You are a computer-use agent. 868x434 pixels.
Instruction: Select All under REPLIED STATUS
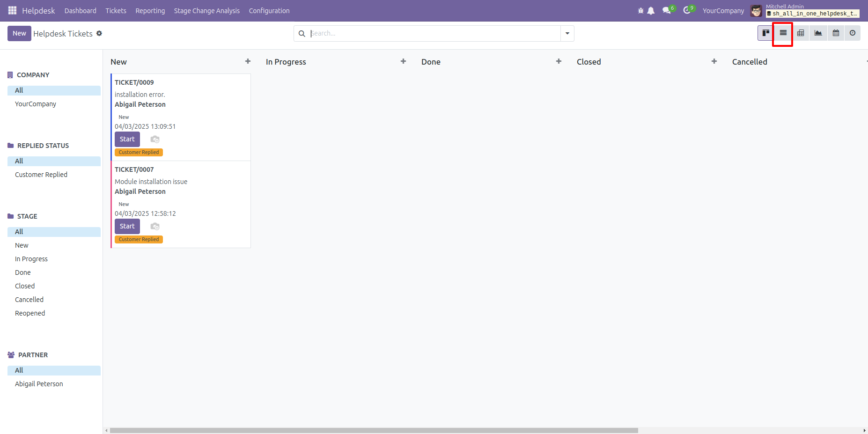54,161
